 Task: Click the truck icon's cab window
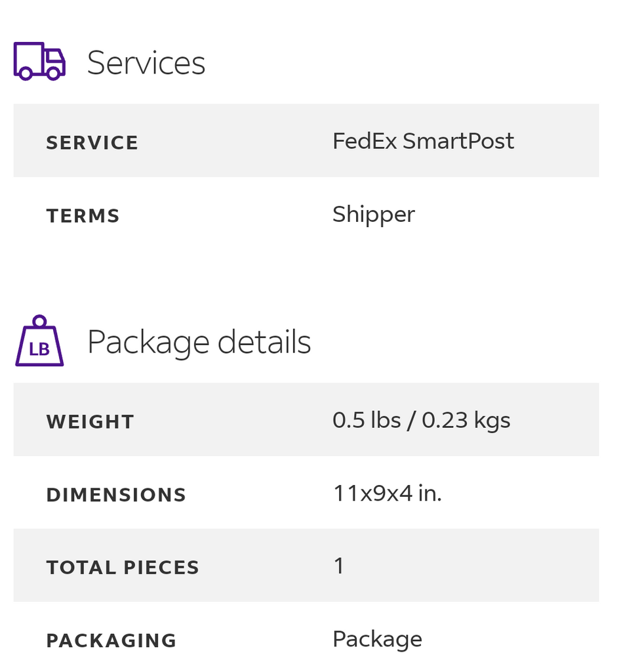pyautogui.click(x=54, y=57)
